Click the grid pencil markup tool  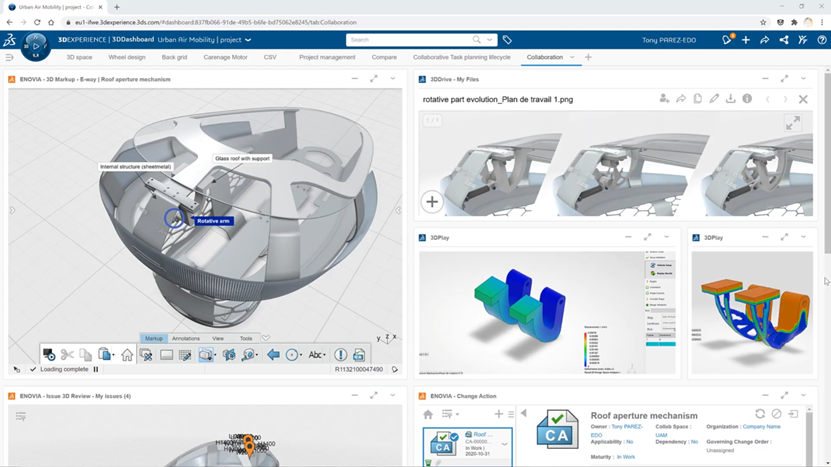[x=185, y=355]
